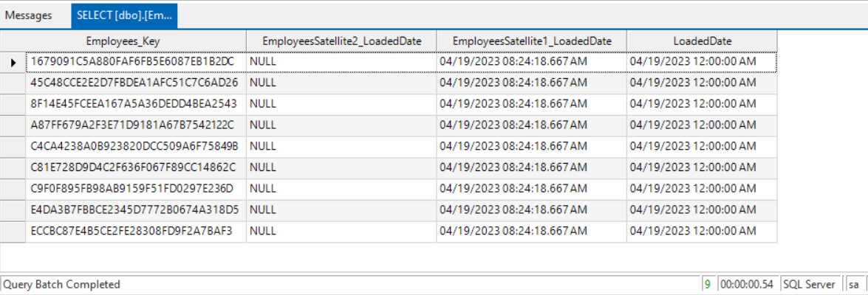Screen dimensions: 868x295
Task: Click key cell C9F0F895FB98AB9159F51FD0297E236D
Action: [x=132, y=189]
